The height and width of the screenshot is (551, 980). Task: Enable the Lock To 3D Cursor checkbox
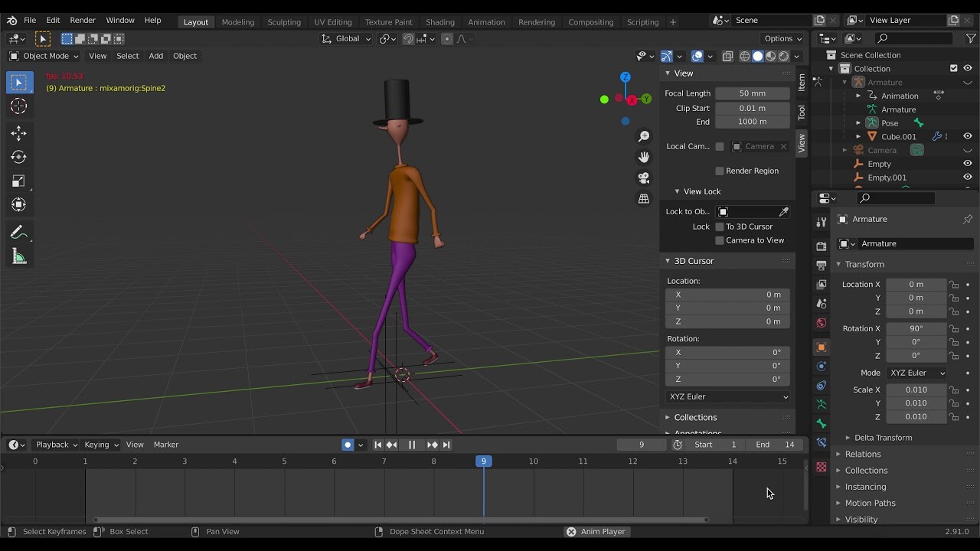pos(720,227)
